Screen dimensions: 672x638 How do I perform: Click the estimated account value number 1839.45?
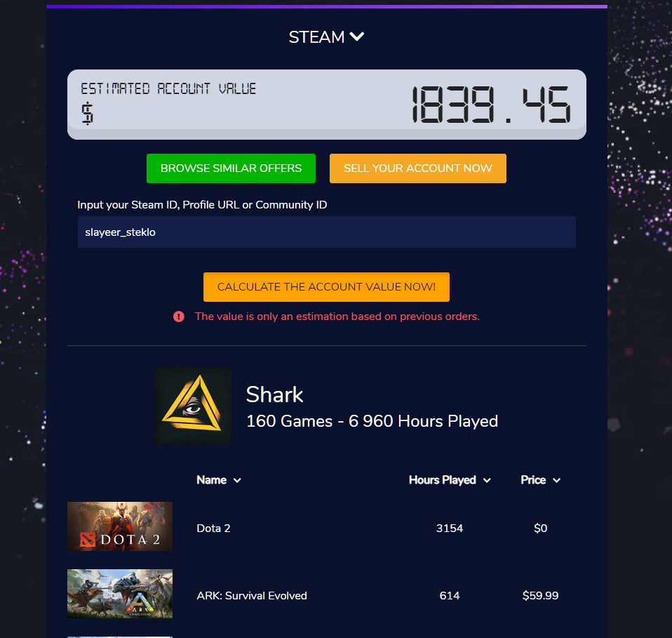coord(491,105)
